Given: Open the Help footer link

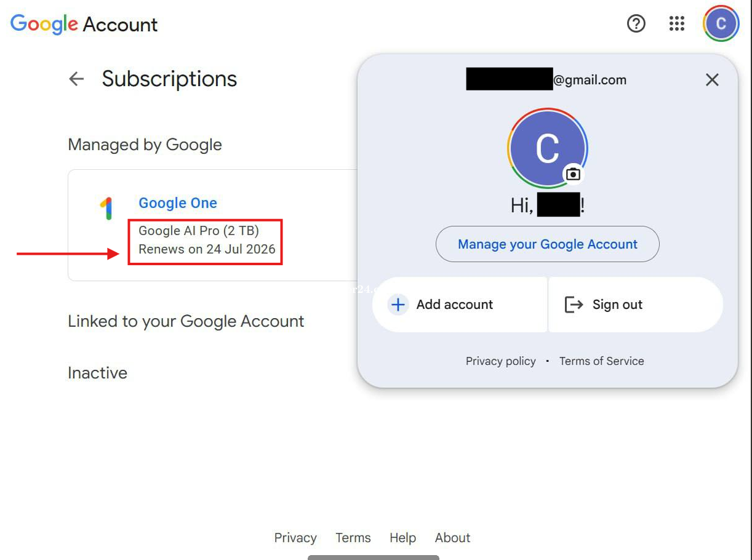Looking at the screenshot, I should pyautogui.click(x=402, y=538).
